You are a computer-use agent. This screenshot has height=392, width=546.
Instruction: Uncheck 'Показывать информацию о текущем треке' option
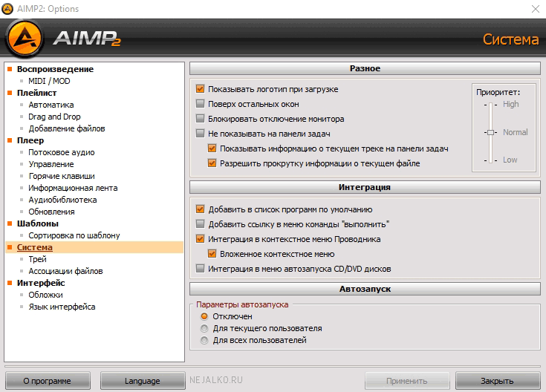(x=212, y=148)
